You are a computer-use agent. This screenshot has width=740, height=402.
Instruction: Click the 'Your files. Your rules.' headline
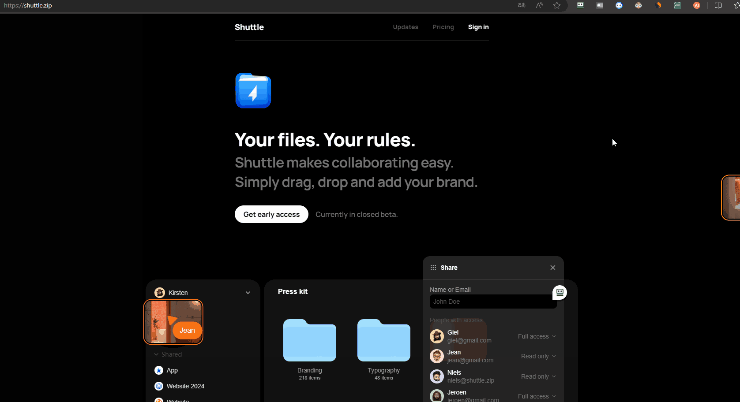tap(325, 140)
